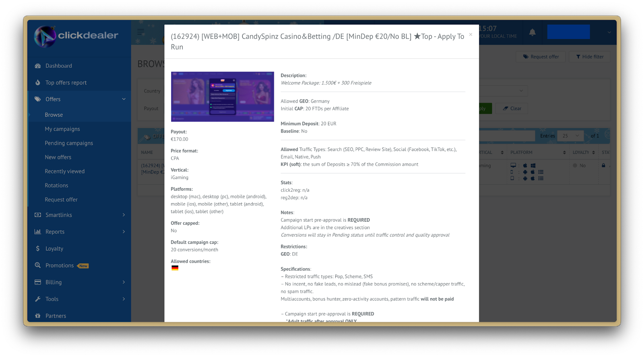Toggle the hamburger menu icon
Image resolution: width=644 pixels, height=357 pixels.
click(x=141, y=31)
